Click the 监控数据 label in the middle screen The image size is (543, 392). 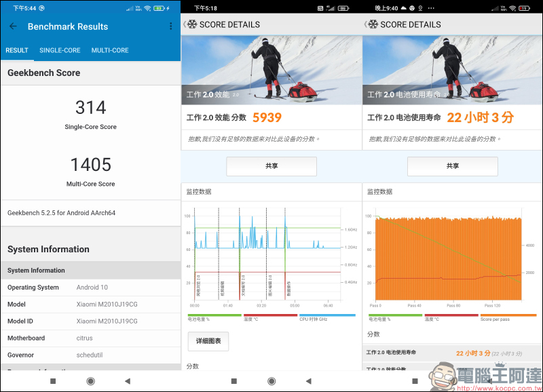[x=199, y=192]
